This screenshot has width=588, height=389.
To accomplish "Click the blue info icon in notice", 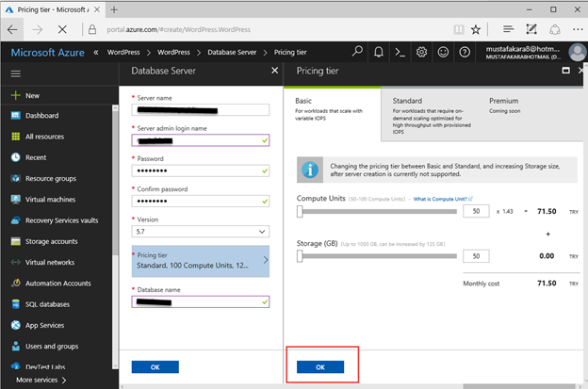I will [x=310, y=170].
